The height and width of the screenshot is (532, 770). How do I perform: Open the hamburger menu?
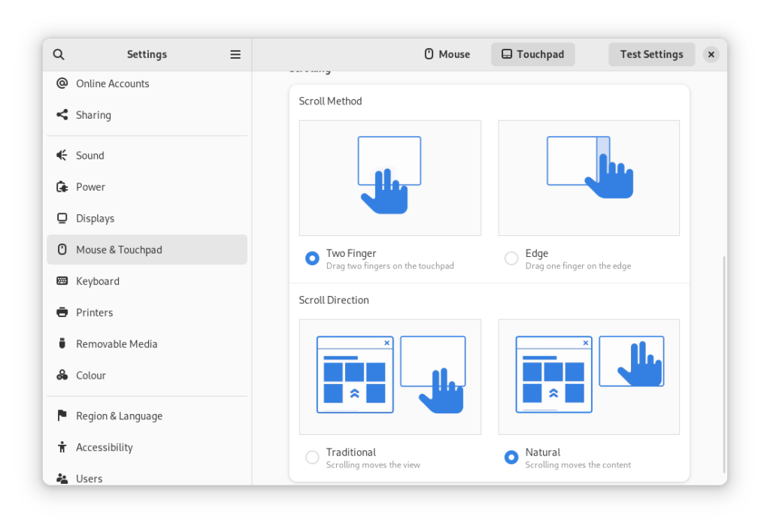(235, 54)
